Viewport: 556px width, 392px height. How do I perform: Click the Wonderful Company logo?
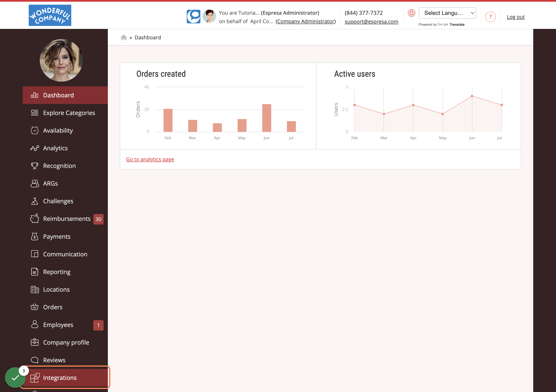click(50, 15)
